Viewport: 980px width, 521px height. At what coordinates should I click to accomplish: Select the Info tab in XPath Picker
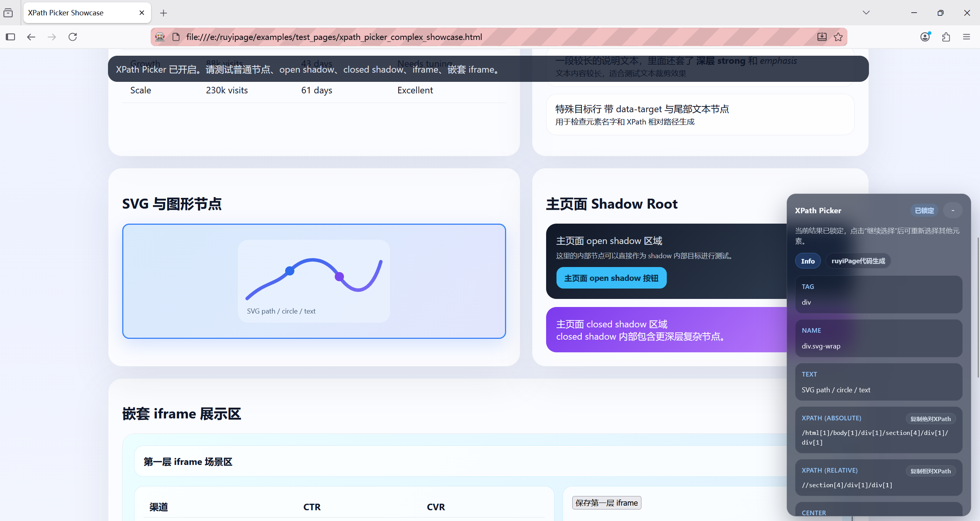point(808,261)
